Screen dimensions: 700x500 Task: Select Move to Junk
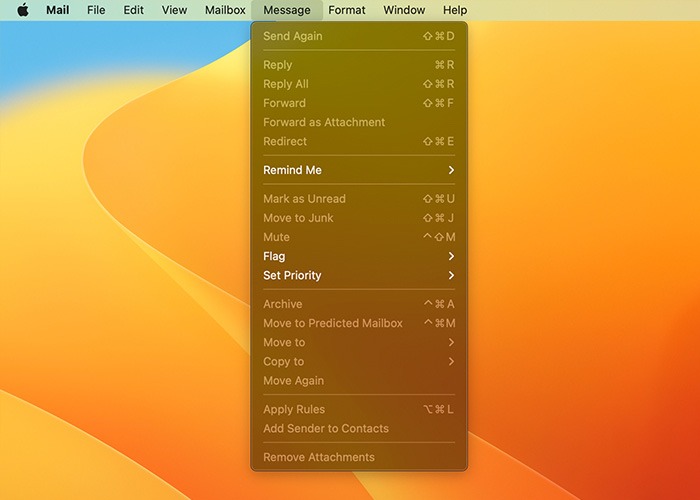pyautogui.click(x=359, y=218)
